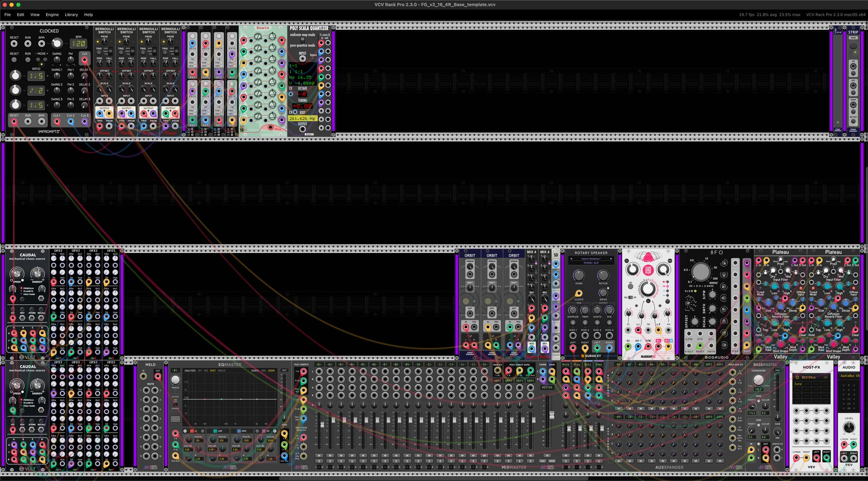Toggle first Bernoulli Switch gate mode switch
The width and height of the screenshot is (868, 481).
click(x=109, y=51)
